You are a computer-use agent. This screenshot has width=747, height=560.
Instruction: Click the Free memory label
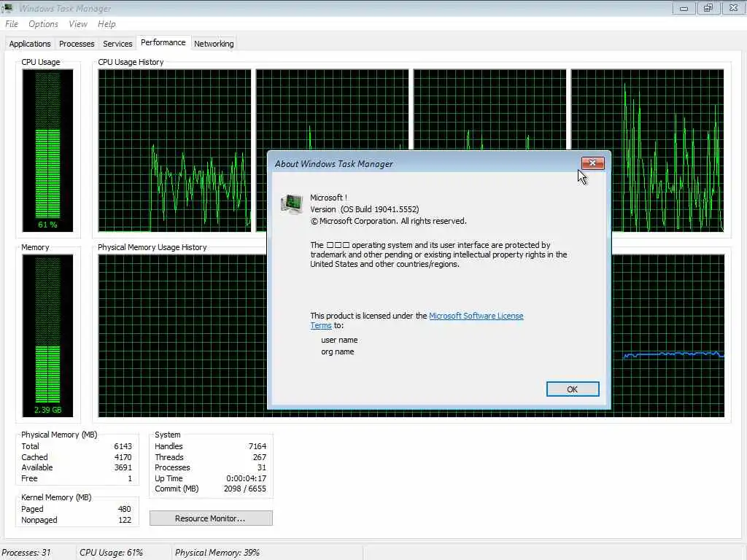click(x=29, y=478)
